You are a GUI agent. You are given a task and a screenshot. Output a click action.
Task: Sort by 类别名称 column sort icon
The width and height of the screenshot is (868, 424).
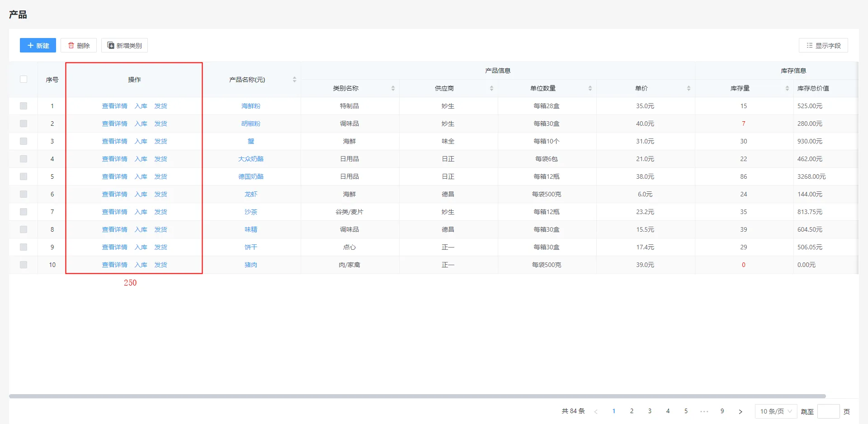coord(393,88)
